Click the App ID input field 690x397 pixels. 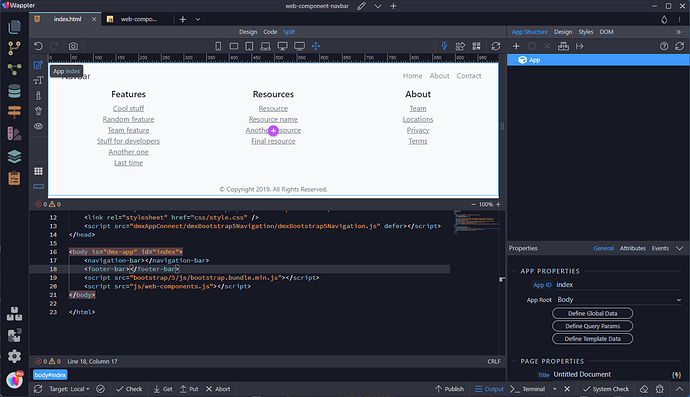618,285
